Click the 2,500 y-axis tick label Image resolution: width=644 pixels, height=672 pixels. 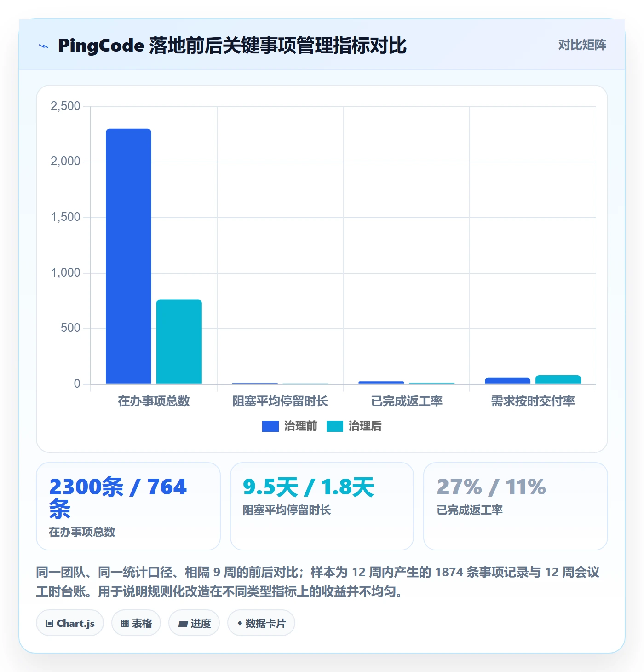pyautogui.click(x=65, y=106)
